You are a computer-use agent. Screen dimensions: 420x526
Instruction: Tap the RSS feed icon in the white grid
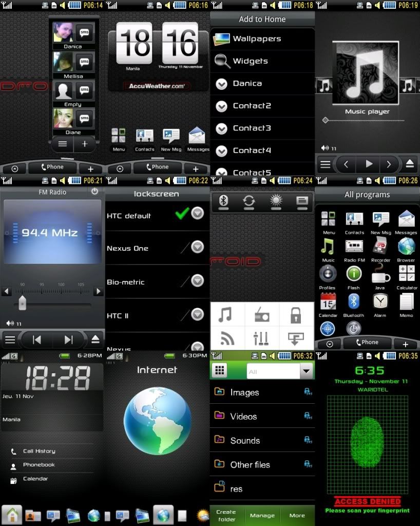[227, 339]
